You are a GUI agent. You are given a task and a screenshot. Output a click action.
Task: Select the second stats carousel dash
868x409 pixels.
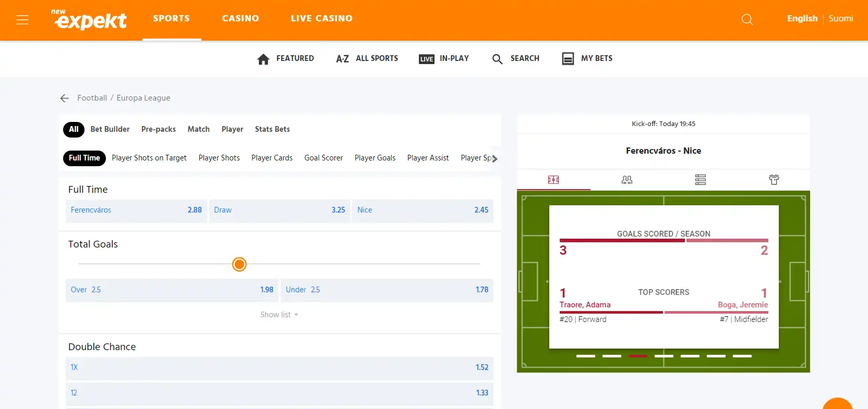click(612, 356)
